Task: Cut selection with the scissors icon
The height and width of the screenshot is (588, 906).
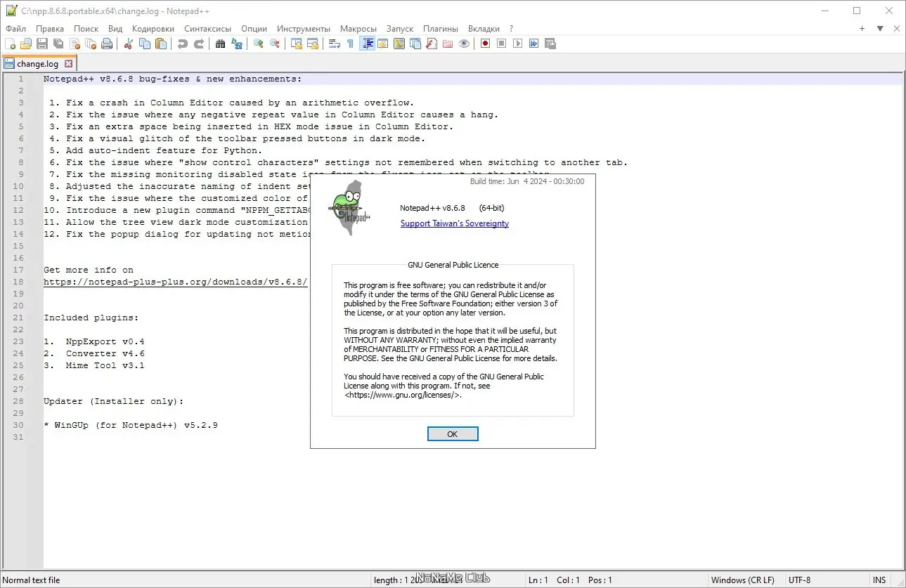Action: click(129, 44)
